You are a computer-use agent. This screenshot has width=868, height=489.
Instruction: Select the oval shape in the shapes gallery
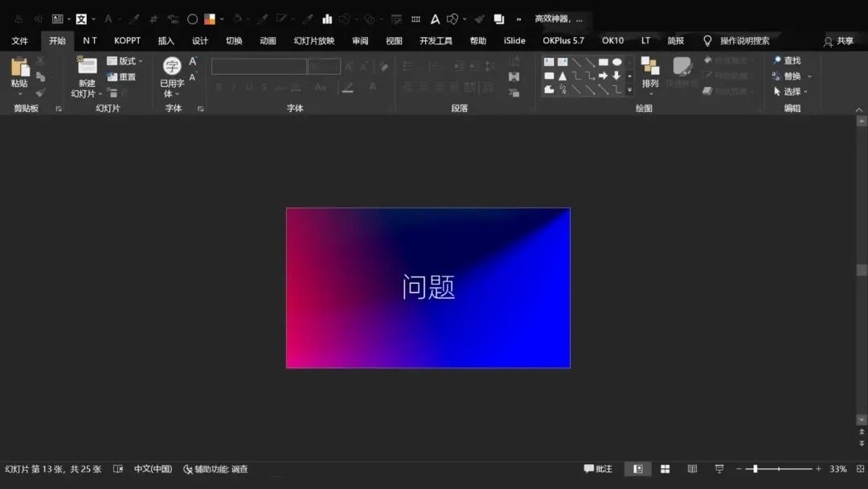(616, 62)
